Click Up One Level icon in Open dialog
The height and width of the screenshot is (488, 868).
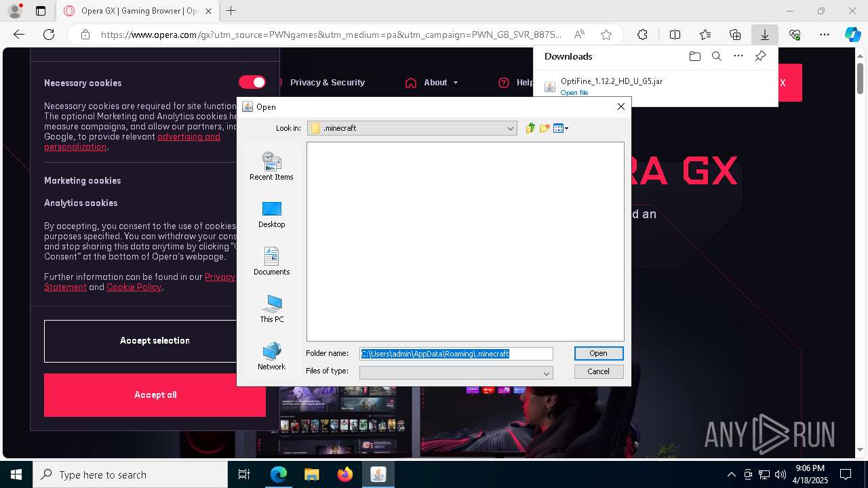530,128
